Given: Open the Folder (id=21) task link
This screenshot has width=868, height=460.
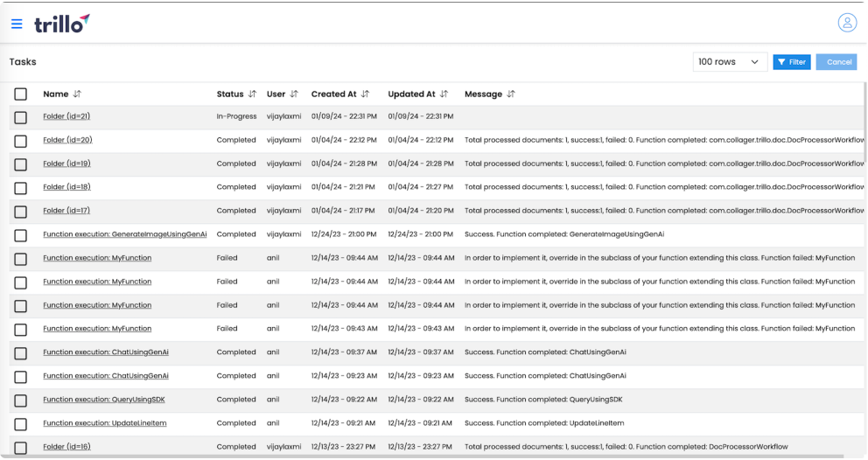Looking at the screenshot, I should [66, 116].
